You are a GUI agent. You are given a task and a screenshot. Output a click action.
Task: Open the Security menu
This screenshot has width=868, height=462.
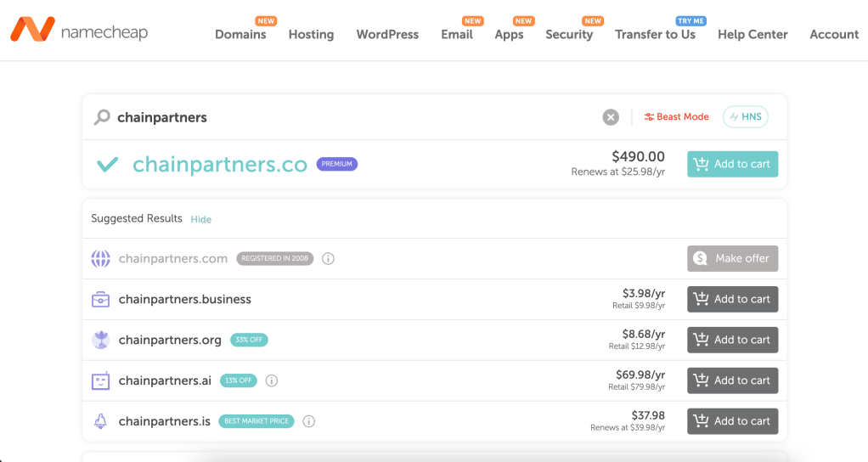coord(569,35)
